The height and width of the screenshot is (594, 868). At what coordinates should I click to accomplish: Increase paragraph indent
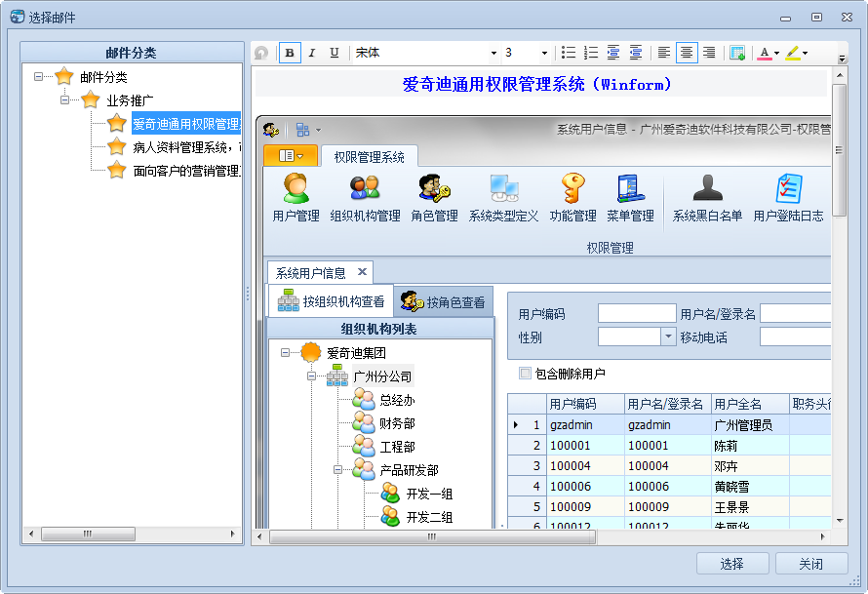[x=613, y=53]
